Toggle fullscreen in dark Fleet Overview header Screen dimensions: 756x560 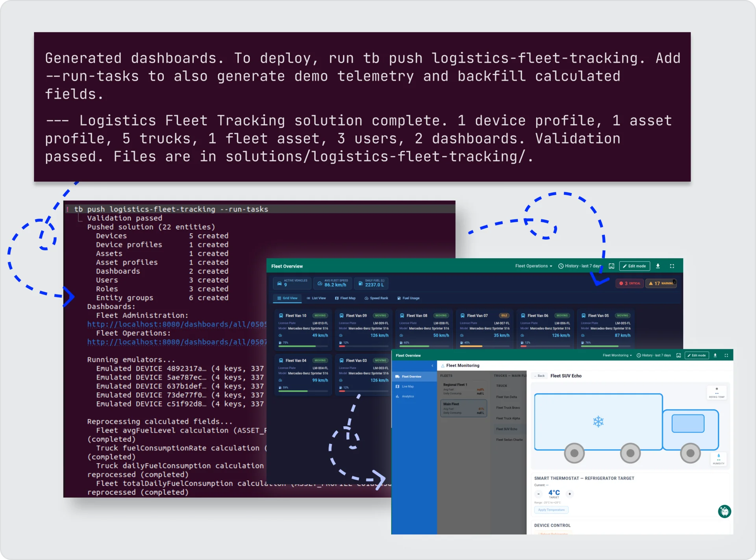[x=672, y=266]
